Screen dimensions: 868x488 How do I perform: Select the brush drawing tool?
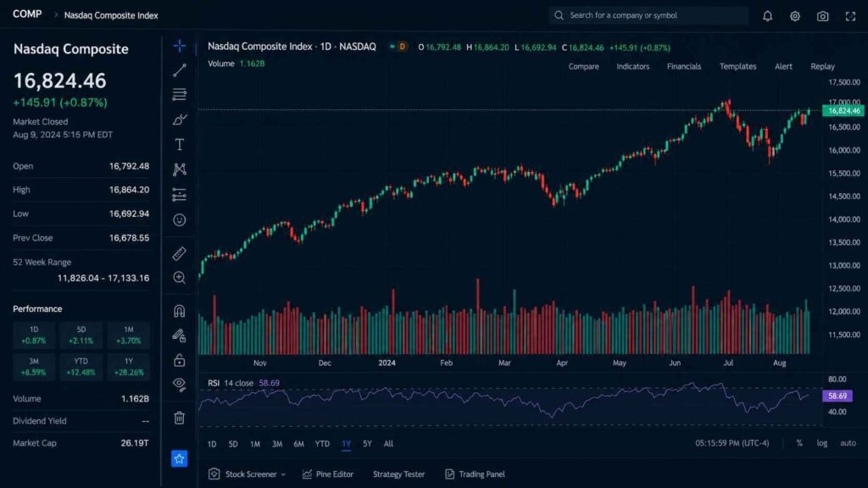click(x=180, y=119)
